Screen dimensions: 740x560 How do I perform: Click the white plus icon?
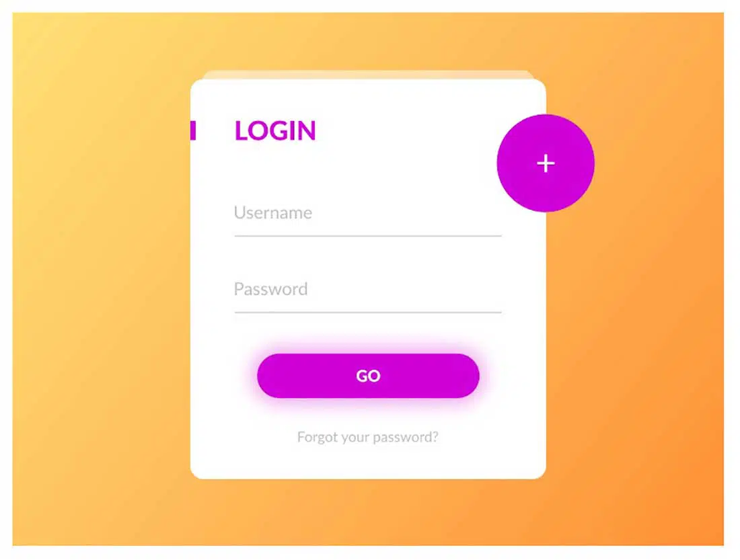point(546,164)
